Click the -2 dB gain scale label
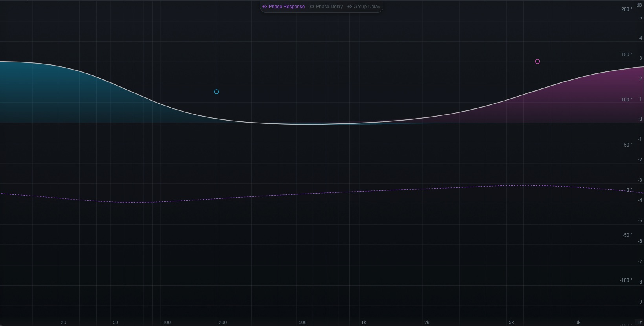 [640, 160]
